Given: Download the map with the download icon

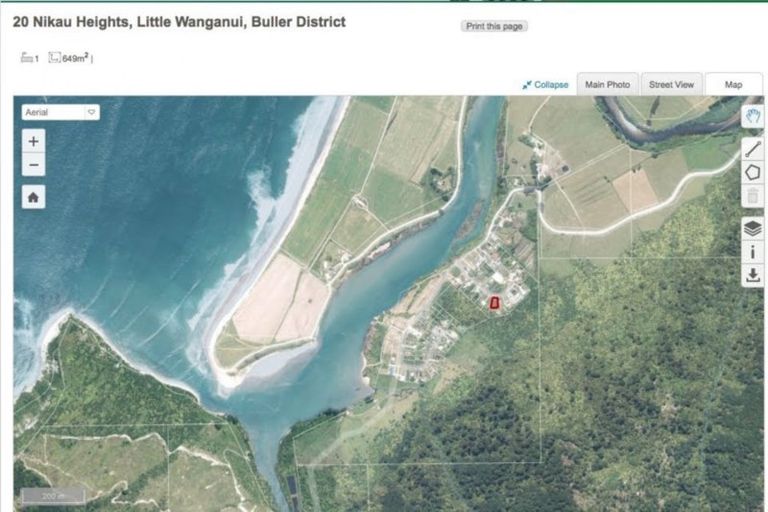Looking at the screenshot, I should [753, 276].
